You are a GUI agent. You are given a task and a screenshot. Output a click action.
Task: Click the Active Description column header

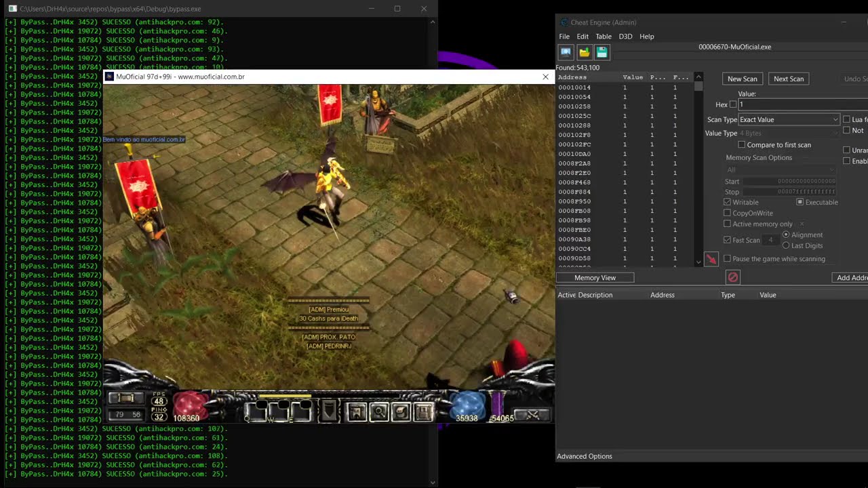[x=585, y=295]
